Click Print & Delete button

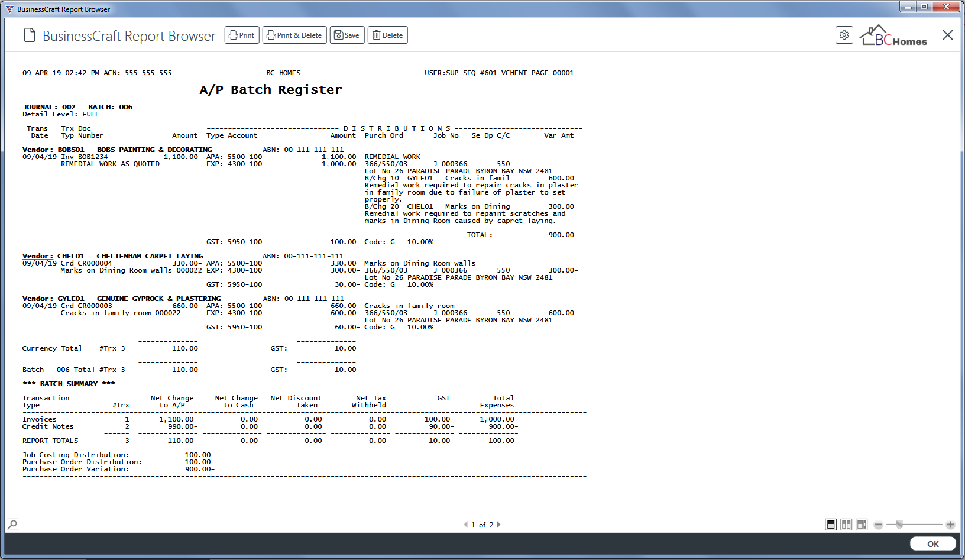294,35
